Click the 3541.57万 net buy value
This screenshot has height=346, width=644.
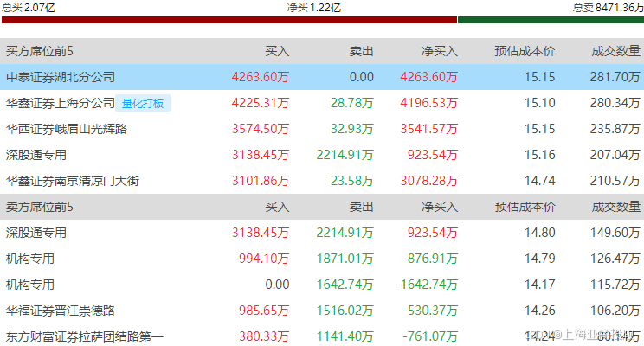[x=428, y=129]
